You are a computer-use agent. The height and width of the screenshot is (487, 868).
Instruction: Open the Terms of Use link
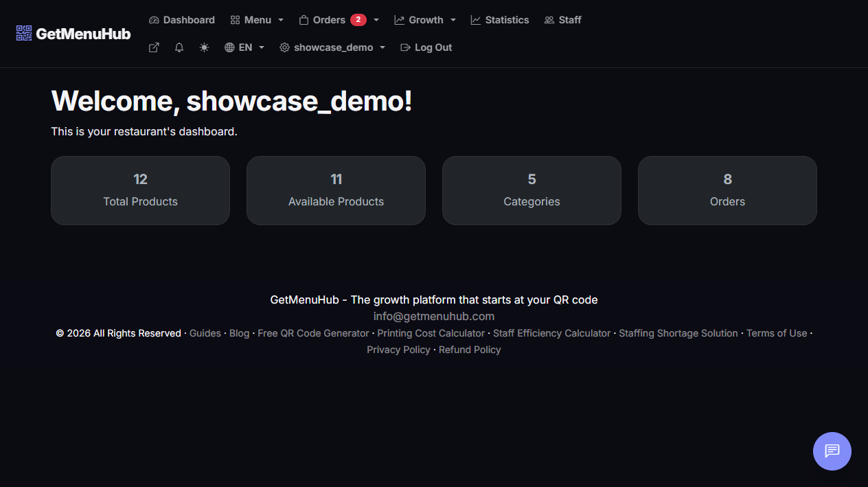(777, 333)
